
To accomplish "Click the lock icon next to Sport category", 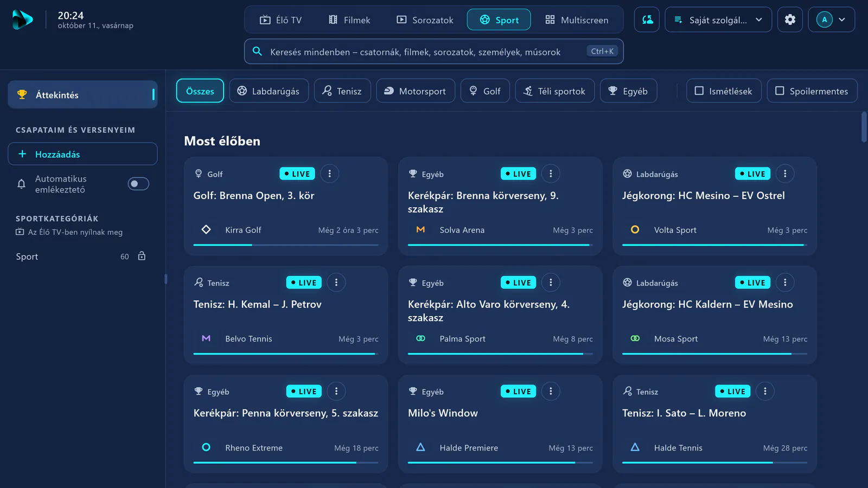I will click(x=142, y=256).
